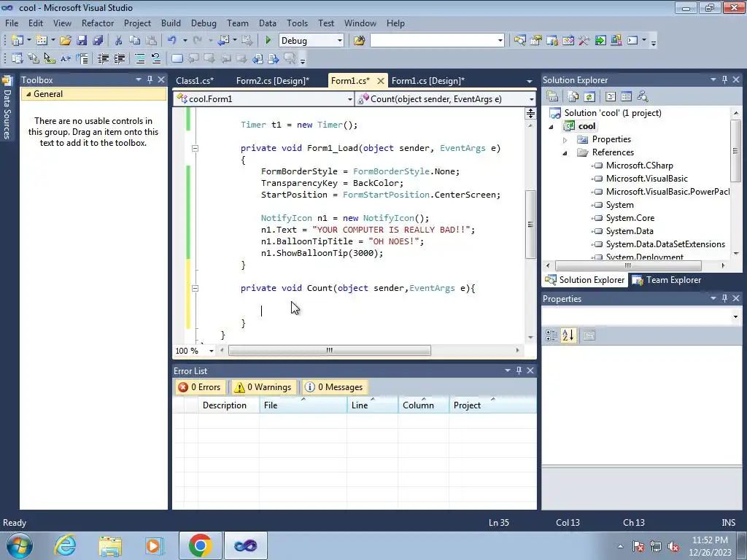Open the Count method member dropdown
The width and height of the screenshot is (747, 560).
click(x=531, y=99)
